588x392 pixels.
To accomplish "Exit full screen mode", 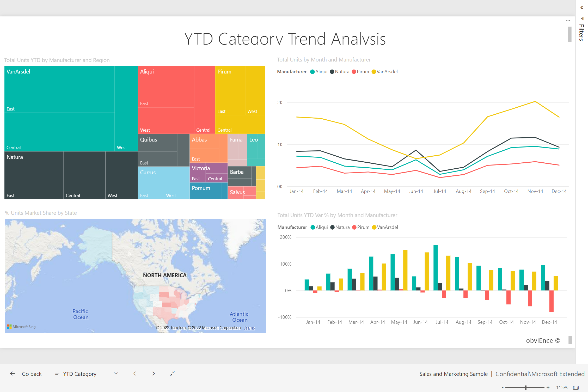I will [x=172, y=374].
